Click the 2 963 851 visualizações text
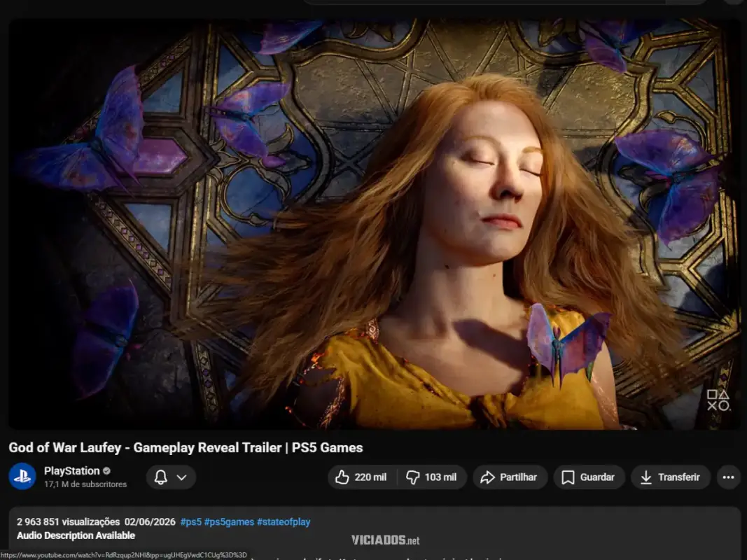This screenshot has height=560, width=747. pos(68,522)
